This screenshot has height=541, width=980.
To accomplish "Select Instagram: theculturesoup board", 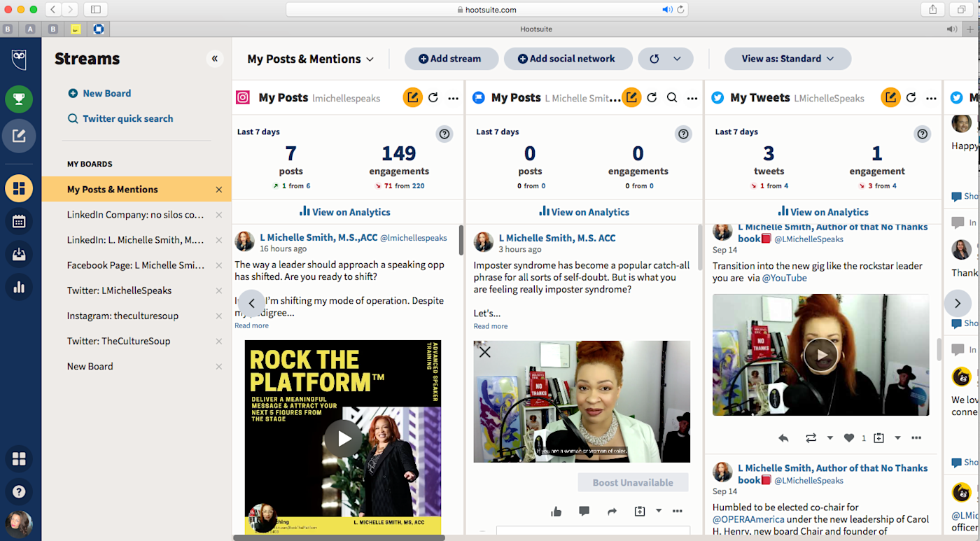I will pyautogui.click(x=136, y=316).
